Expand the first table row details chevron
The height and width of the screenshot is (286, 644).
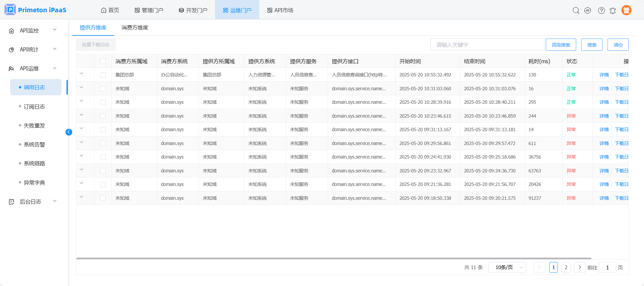coord(81,74)
